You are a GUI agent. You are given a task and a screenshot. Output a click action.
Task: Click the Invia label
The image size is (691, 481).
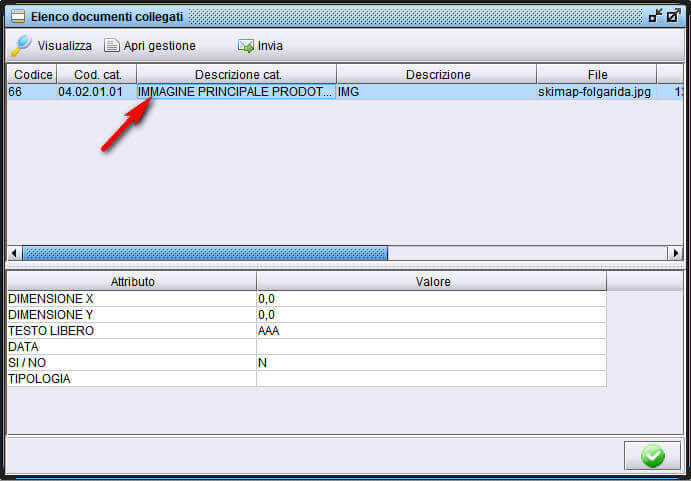270,46
